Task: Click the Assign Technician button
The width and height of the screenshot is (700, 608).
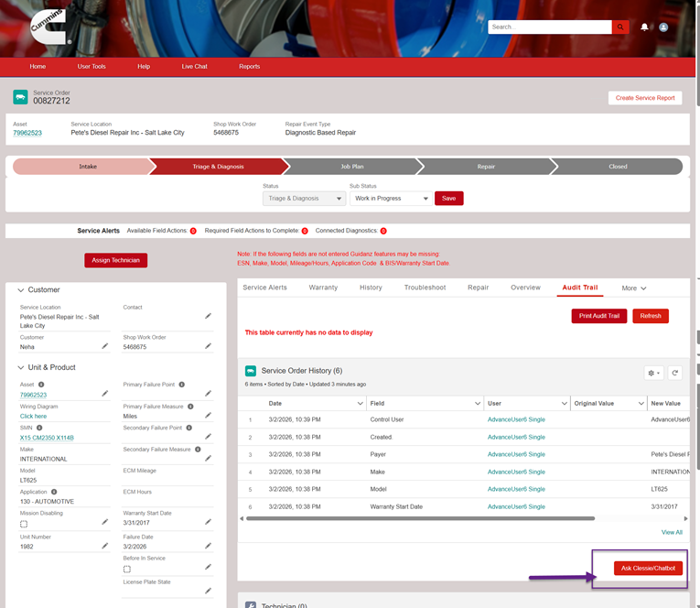Action: pyautogui.click(x=116, y=260)
